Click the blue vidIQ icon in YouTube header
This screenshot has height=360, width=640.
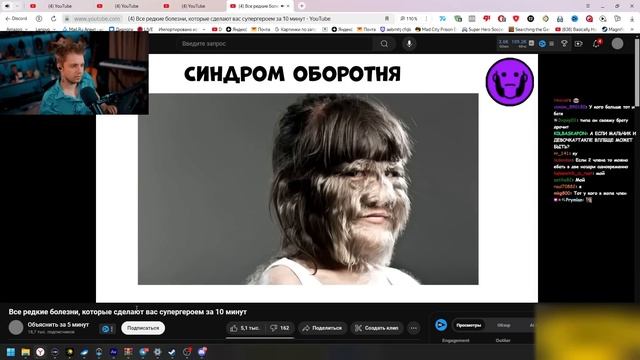click(x=542, y=43)
